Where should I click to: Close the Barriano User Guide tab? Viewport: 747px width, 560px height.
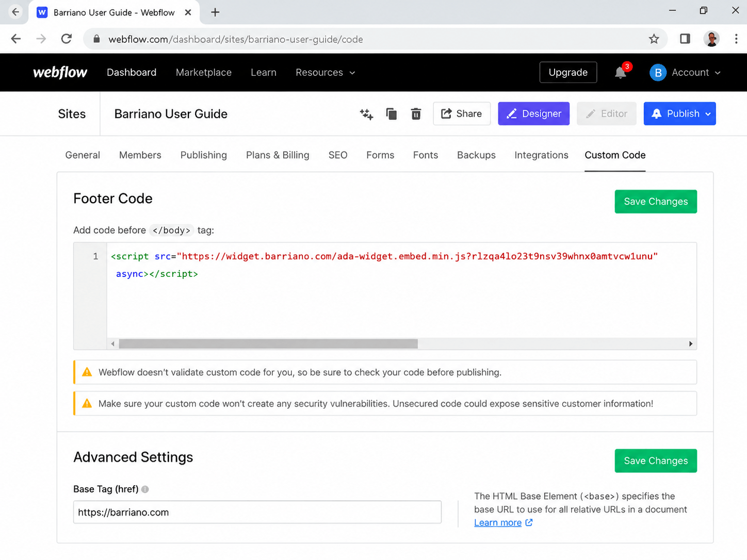pos(188,12)
